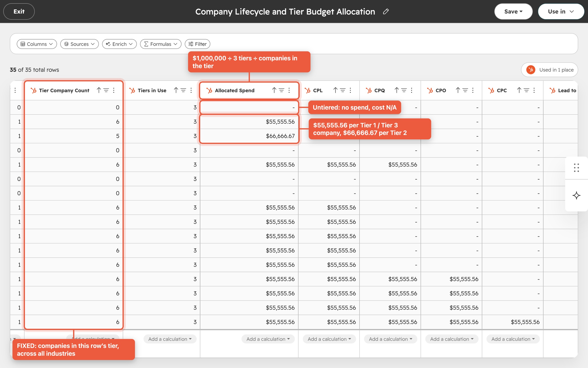Filter the CPO column
This screenshot has height=368, width=588.
[465, 90]
